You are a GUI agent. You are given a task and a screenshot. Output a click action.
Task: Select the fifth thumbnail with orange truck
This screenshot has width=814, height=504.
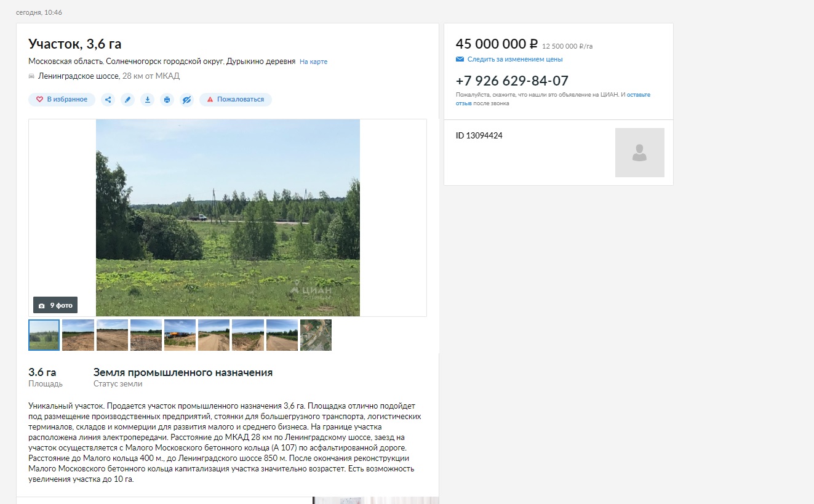coord(180,335)
